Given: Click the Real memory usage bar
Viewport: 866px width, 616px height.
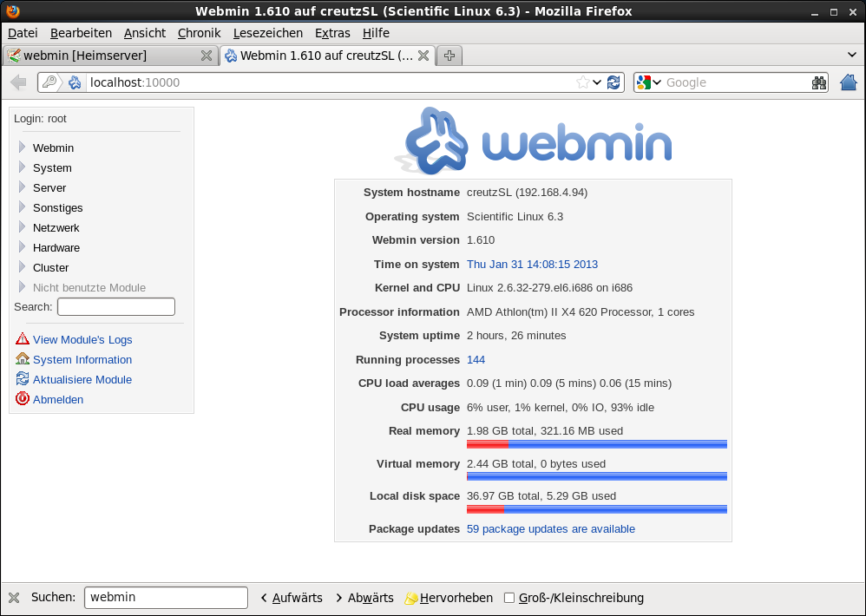Looking at the screenshot, I should click(596, 444).
